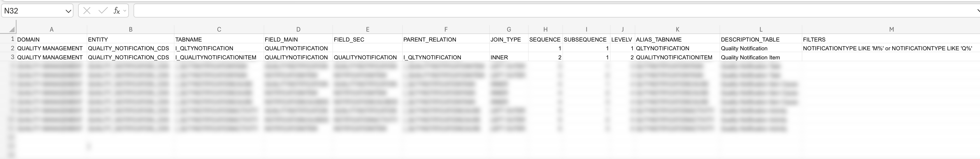This screenshot has width=980, height=159.
Task: Select row 2 header
Action: [13, 49]
